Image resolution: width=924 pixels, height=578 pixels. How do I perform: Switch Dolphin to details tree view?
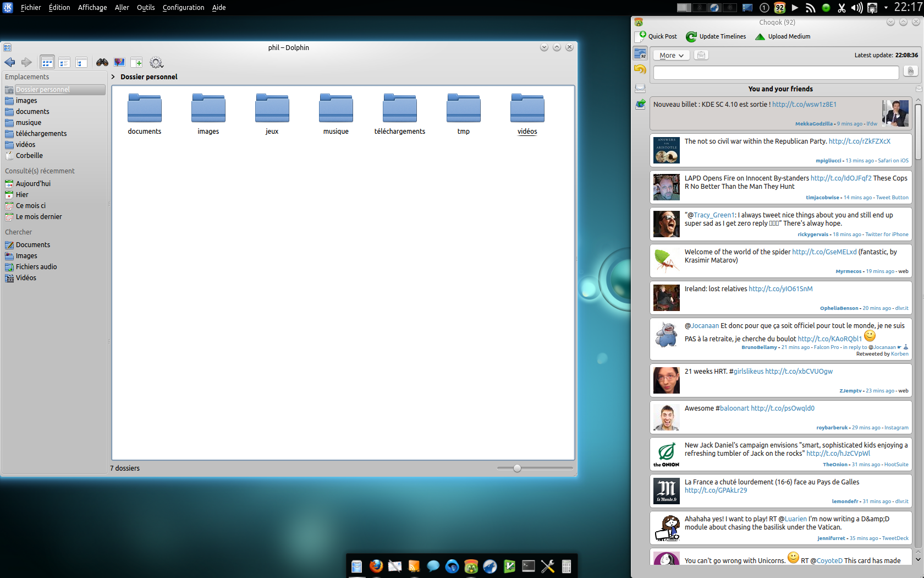point(81,62)
